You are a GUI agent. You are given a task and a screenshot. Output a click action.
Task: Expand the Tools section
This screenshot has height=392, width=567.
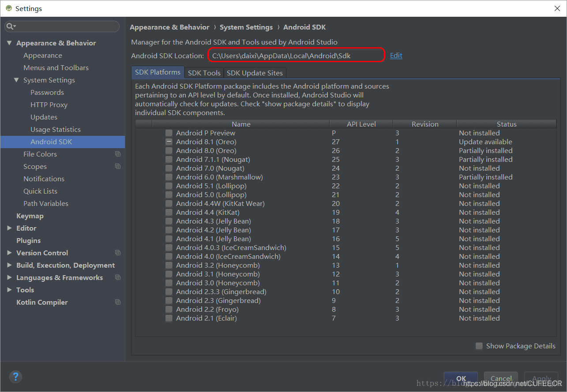click(9, 290)
